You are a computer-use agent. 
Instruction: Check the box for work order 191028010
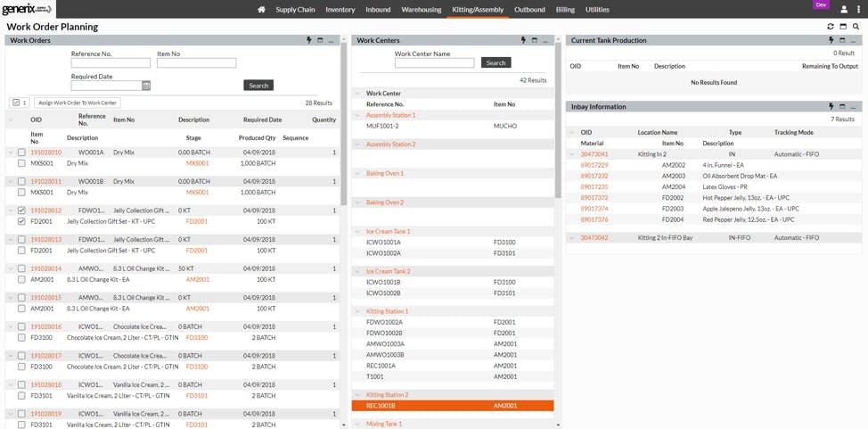tap(21, 152)
